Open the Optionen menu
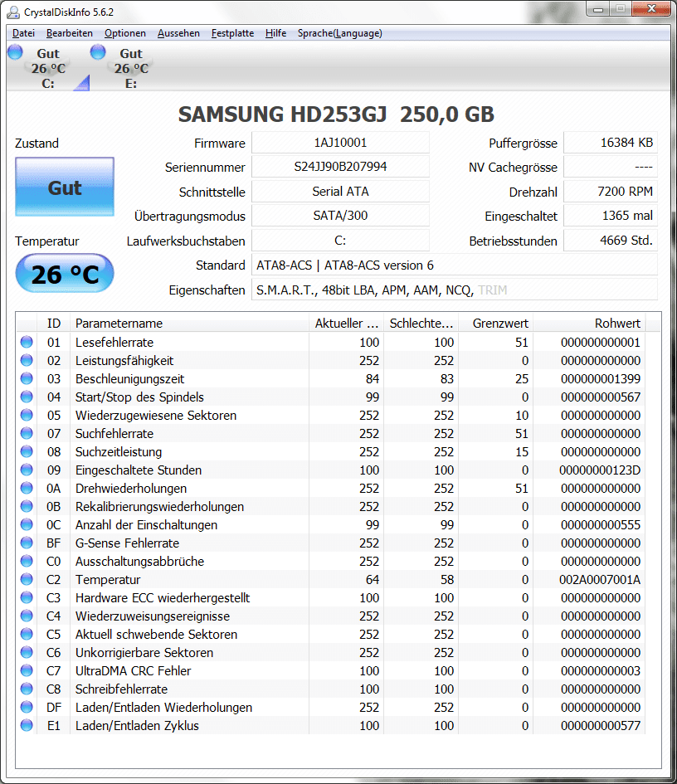The height and width of the screenshot is (784, 677). coord(125,33)
